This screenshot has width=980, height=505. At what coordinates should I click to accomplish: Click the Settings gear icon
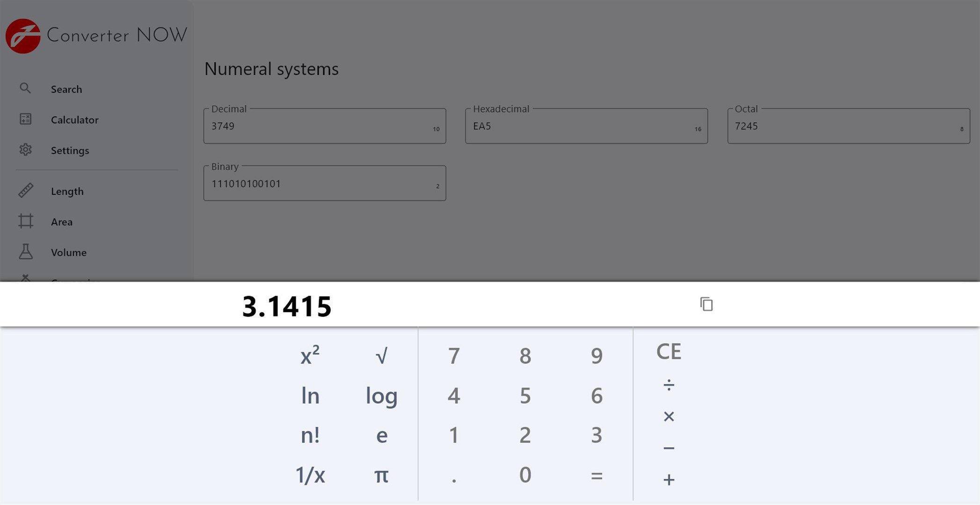(25, 150)
